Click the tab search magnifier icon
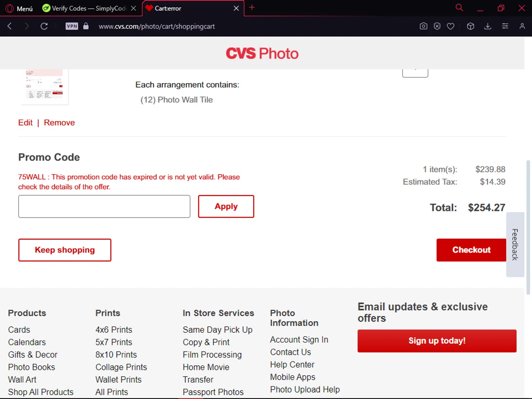 [x=459, y=7]
